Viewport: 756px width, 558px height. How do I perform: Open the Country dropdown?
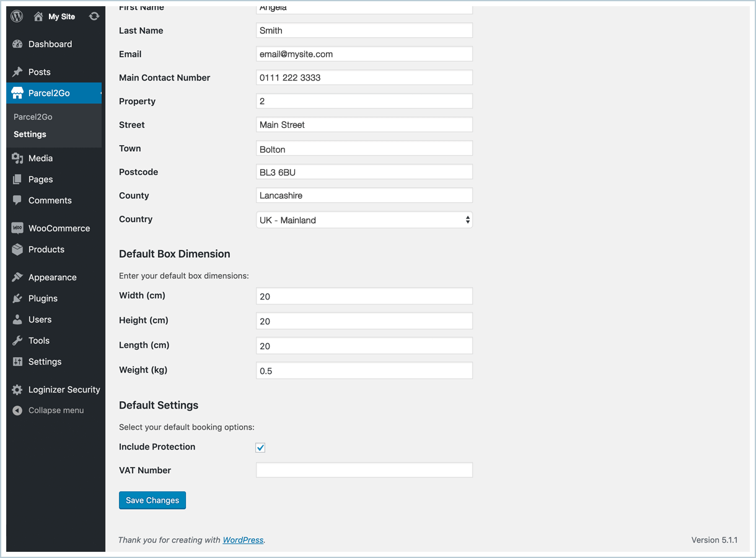[x=364, y=220]
